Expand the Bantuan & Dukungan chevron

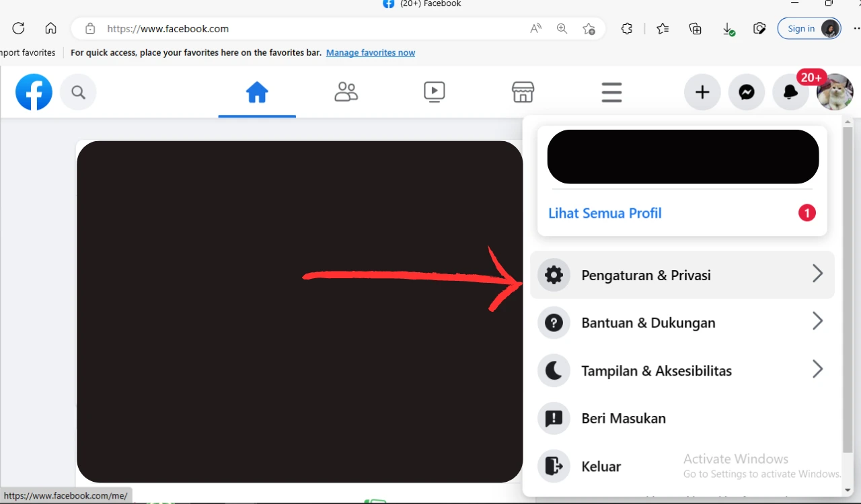click(817, 321)
